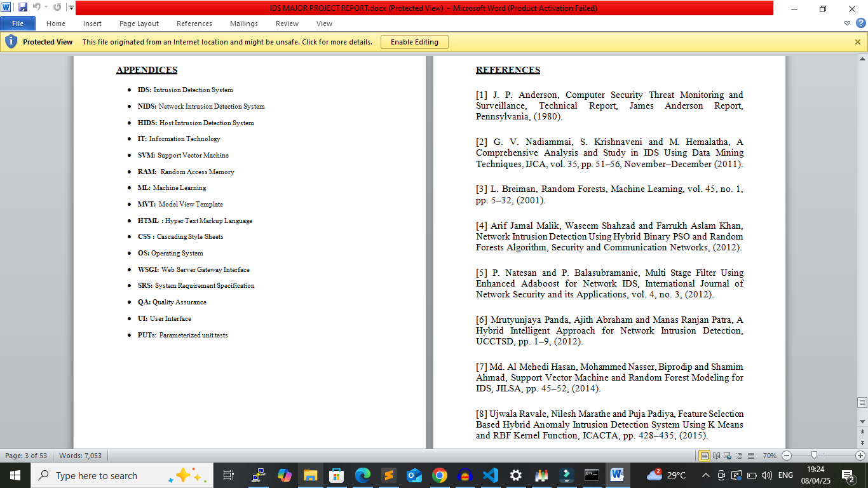Click the 70% zoom level button
868x488 pixels.
pyautogui.click(x=770, y=456)
